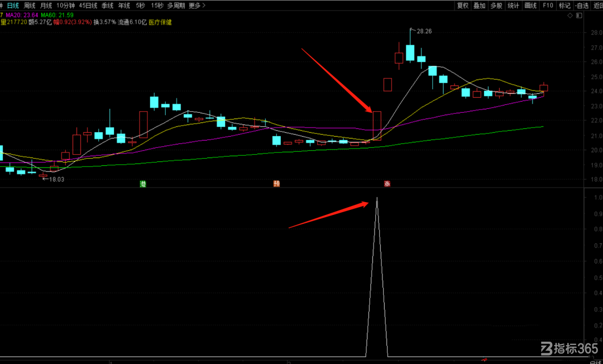Click the 标记 mark button

[564, 6]
